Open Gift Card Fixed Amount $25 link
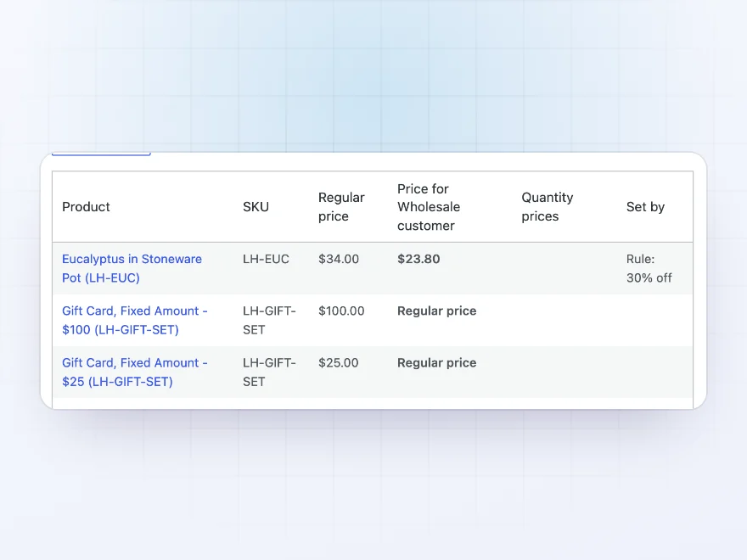Viewport: 747px width, 560px height. 135,372
